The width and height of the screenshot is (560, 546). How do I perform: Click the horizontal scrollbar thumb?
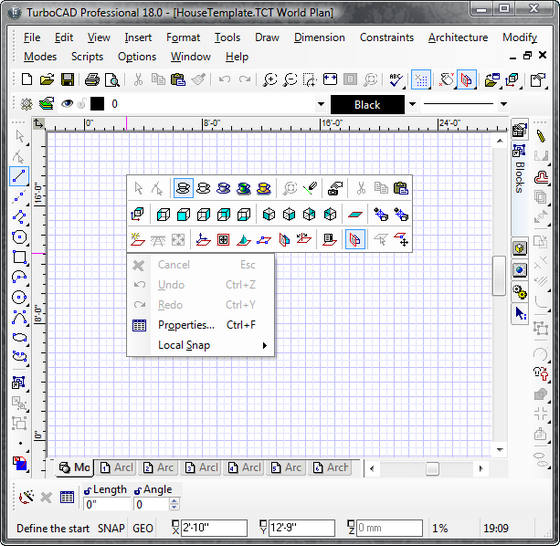pos(432,468)
